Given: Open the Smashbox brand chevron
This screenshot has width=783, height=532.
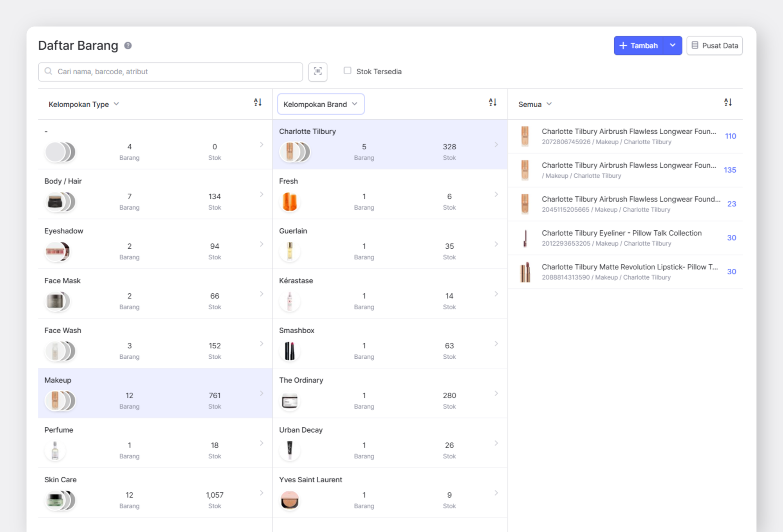Looking at the screenshot, I should point(496,343).
